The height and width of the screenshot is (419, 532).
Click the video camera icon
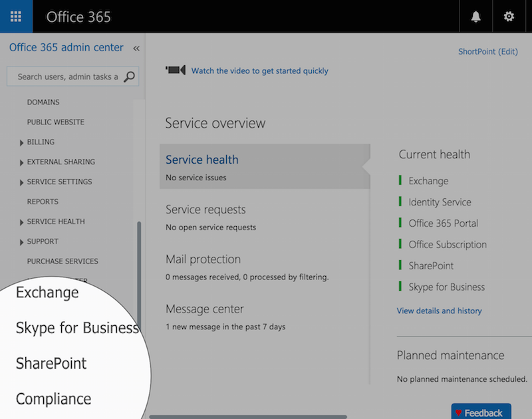click(176, 70)
